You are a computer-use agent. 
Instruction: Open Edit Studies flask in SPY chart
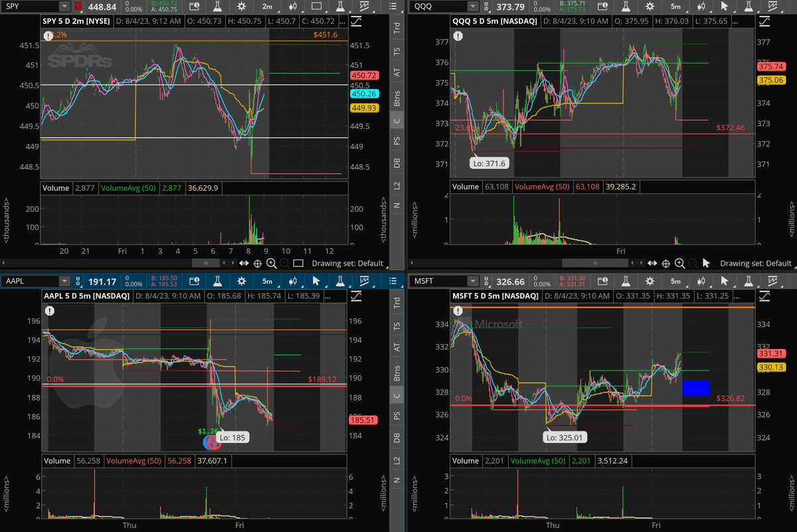[219, 7]
